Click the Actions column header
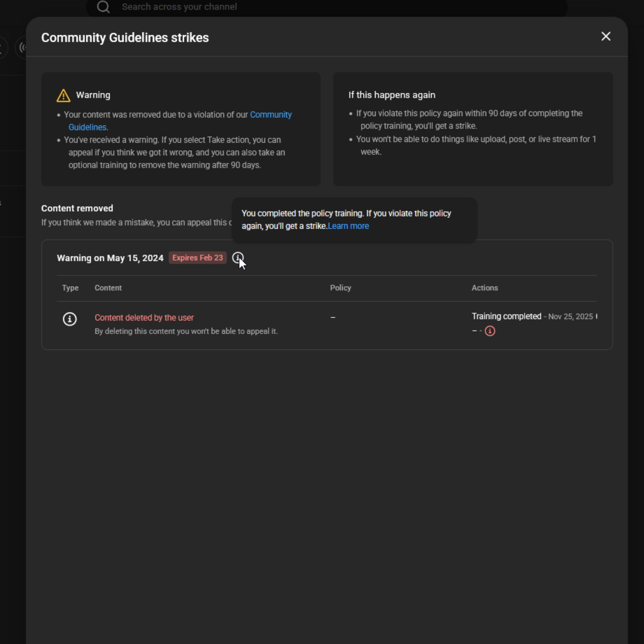The height and width of the screenshot is (644, 644). pos(484,288)
